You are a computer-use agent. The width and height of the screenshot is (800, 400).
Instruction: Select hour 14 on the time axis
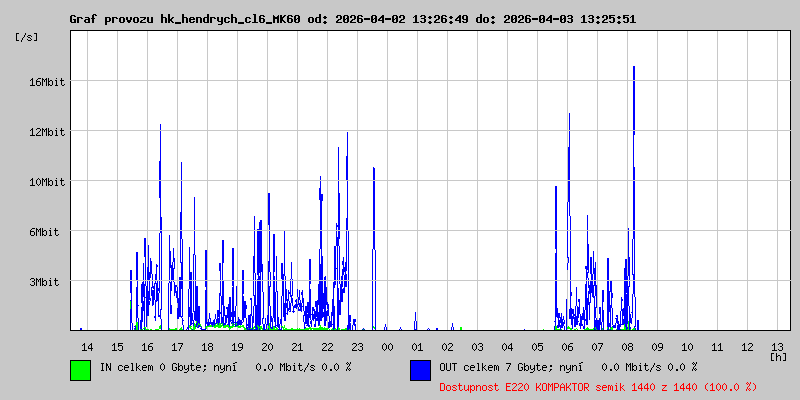point(87,346)
